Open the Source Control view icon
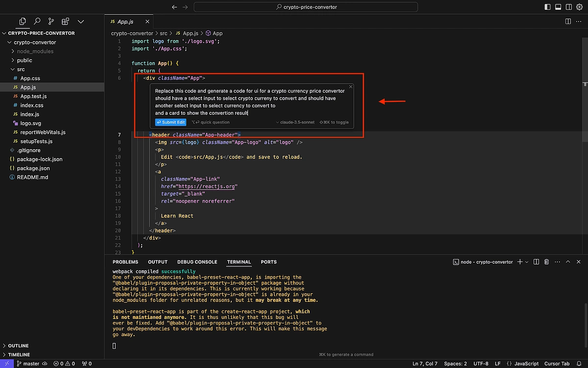Image resolution: width=588 pixels, height=368 pixels. pos(51,22)
